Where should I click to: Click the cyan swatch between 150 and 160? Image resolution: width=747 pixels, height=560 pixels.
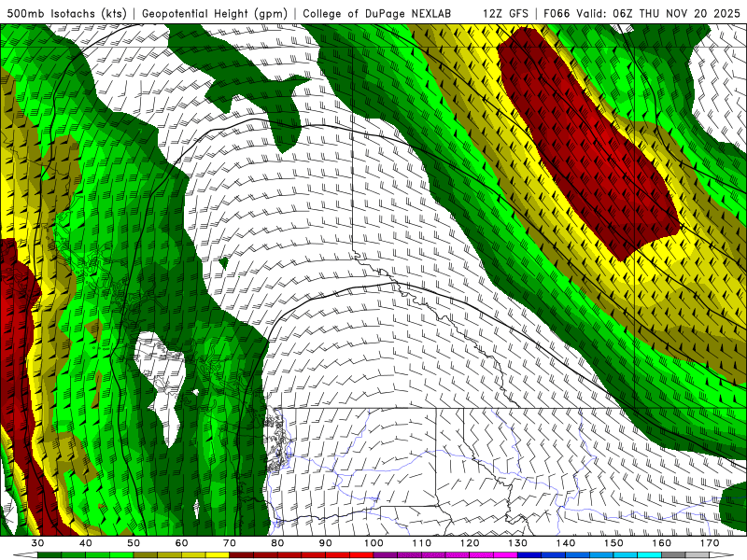coord(649,555)
